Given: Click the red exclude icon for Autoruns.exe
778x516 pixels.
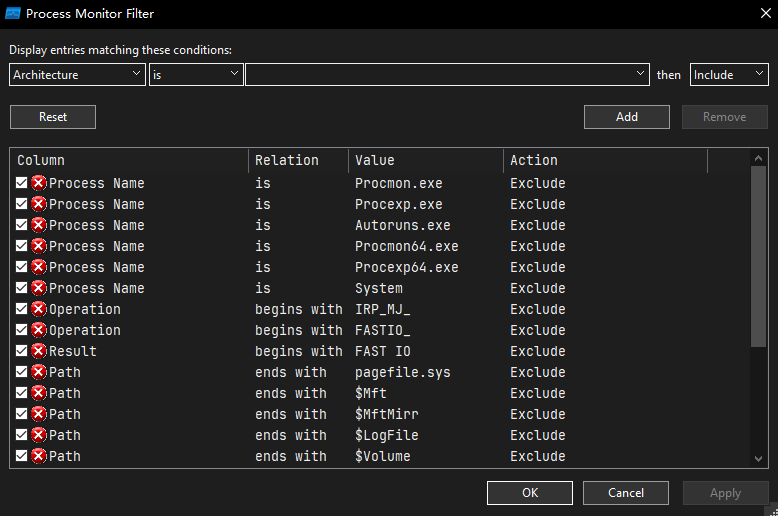Looking at the screenshot, I should tap(39, 225).
